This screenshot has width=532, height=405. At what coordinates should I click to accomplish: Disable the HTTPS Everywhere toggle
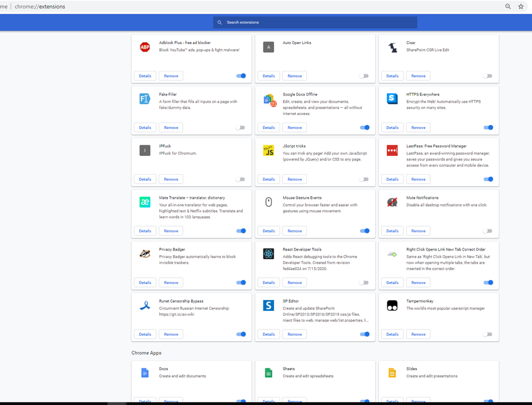(488, 128)
